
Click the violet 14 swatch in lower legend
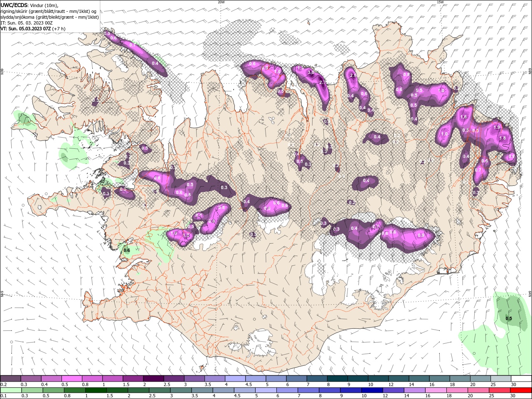click(x=414, y=390)
